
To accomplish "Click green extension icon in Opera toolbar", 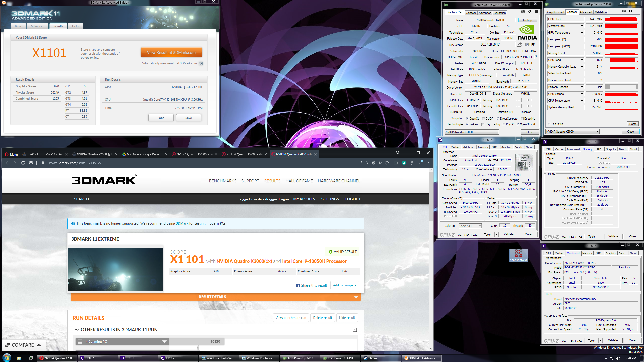I will point(404,163).
